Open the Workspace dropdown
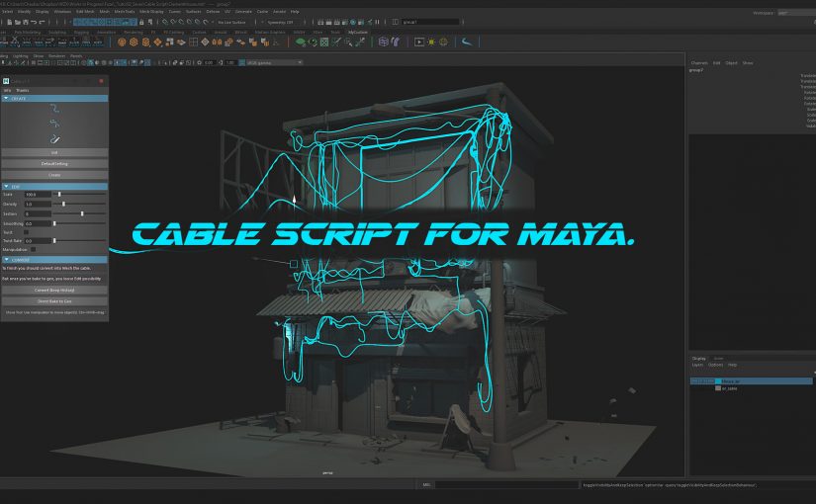The height and width of the screenshot is (504, 816). [x=796, y=13]
